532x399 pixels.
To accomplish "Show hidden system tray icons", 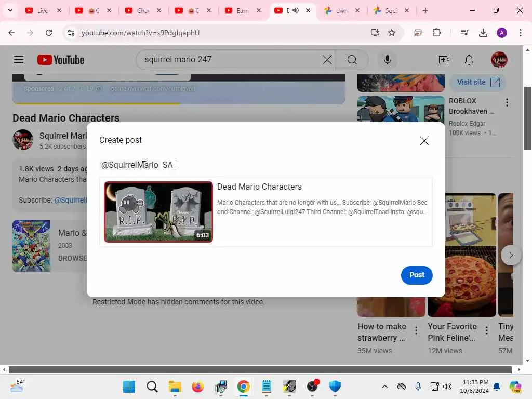I will (385, 387).
